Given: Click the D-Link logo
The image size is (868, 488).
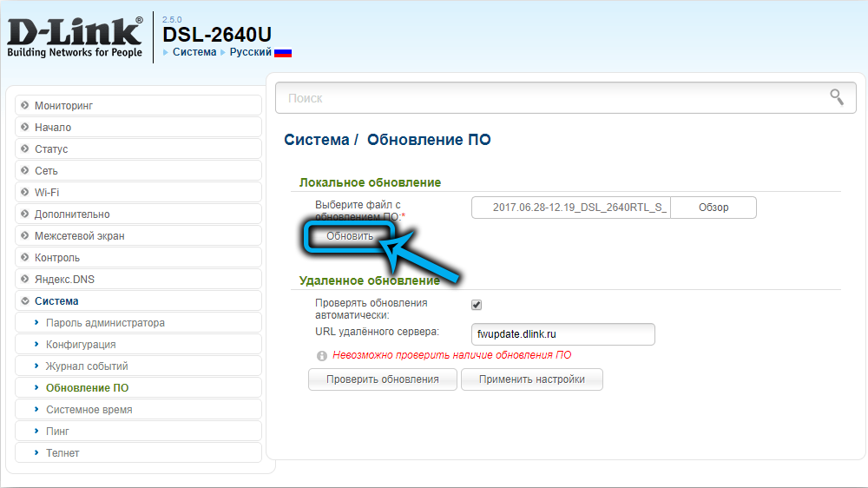Looking at the screenshot, I should (75, 37).
